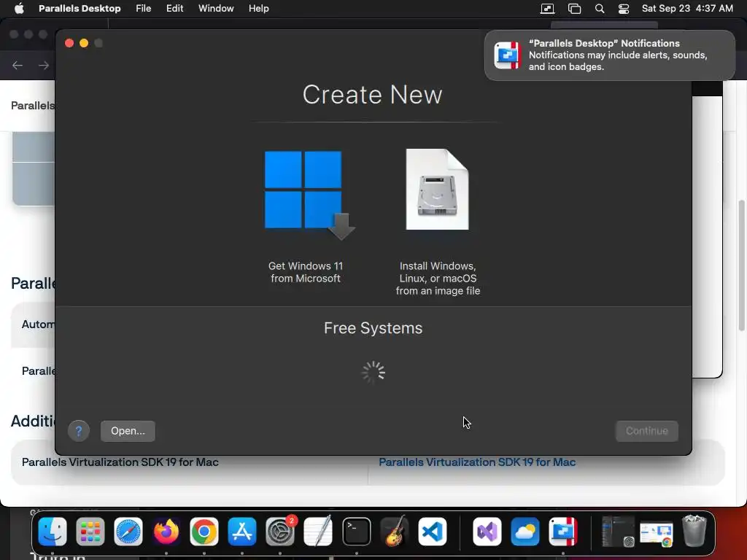Go forward in the browser window behind
This screenshot has width=747, height=560.
point(44,65)
